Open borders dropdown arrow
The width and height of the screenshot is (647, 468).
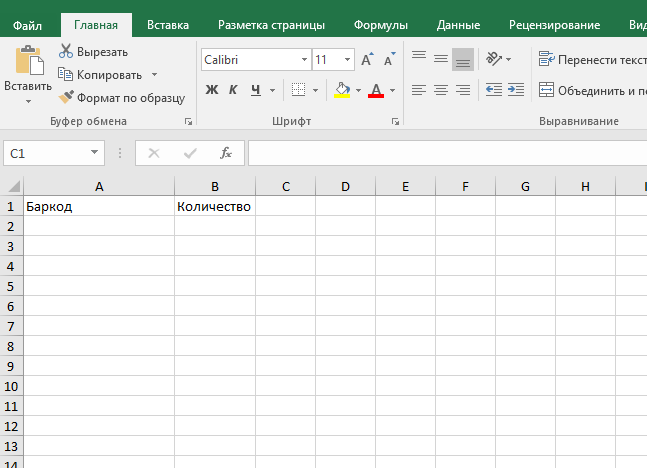[x=316, y=90]
